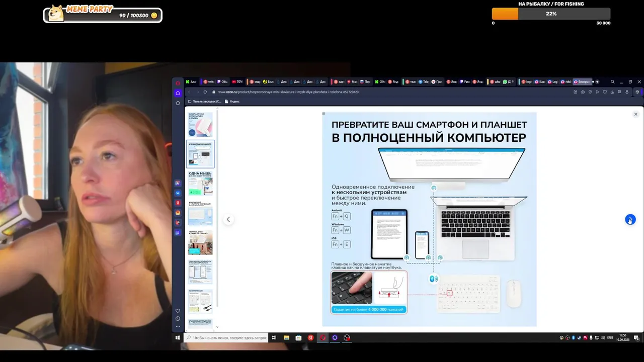Open browser easy setup menu icon
644x362 pixels.
click(x=619, y=92)
